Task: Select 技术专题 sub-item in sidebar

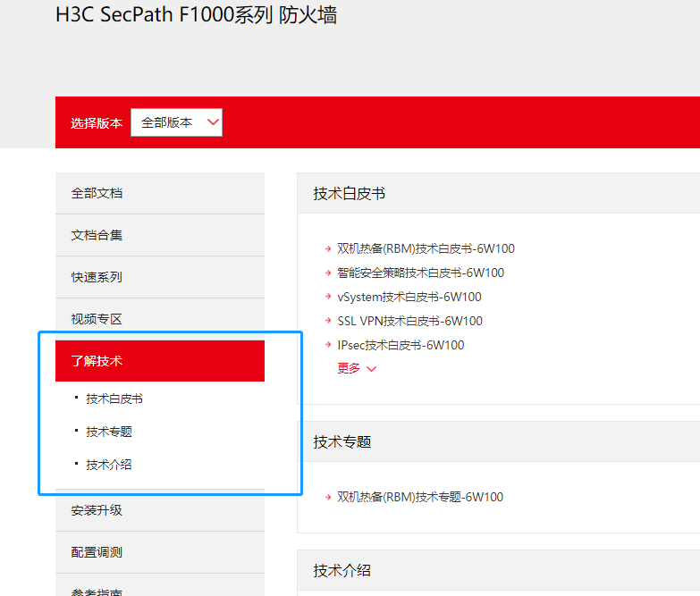Action: click(109, 432)
